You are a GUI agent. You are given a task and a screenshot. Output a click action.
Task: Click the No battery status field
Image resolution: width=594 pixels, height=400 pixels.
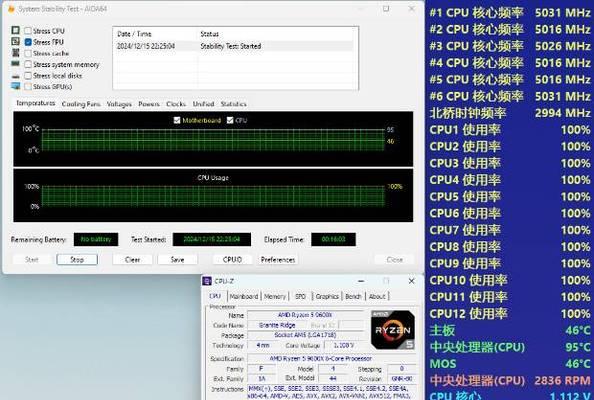96,239
